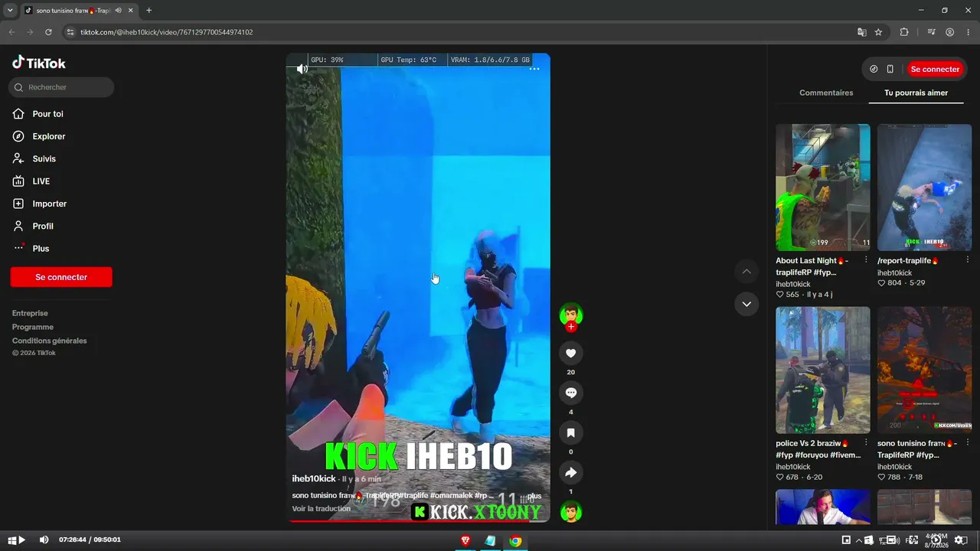The image size is (980, 551).
Task: Click the speaker icon beside the timestamp
Action: 44,540
